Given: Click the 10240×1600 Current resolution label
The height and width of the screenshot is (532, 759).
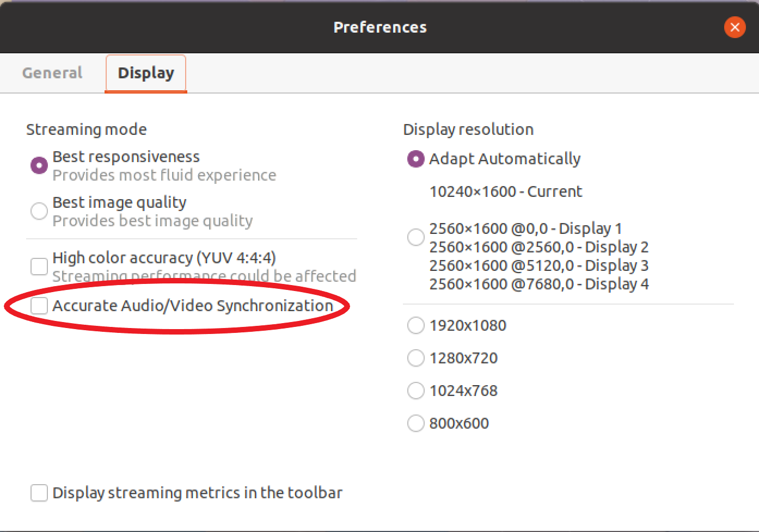Looking at the screenshot, I should click(x=505, y=191).
